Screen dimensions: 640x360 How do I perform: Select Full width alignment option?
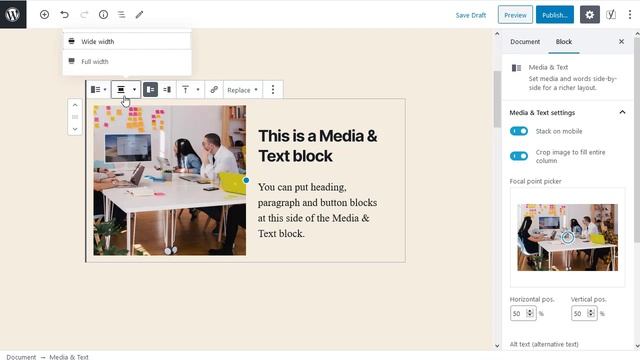tap(127, 61)
